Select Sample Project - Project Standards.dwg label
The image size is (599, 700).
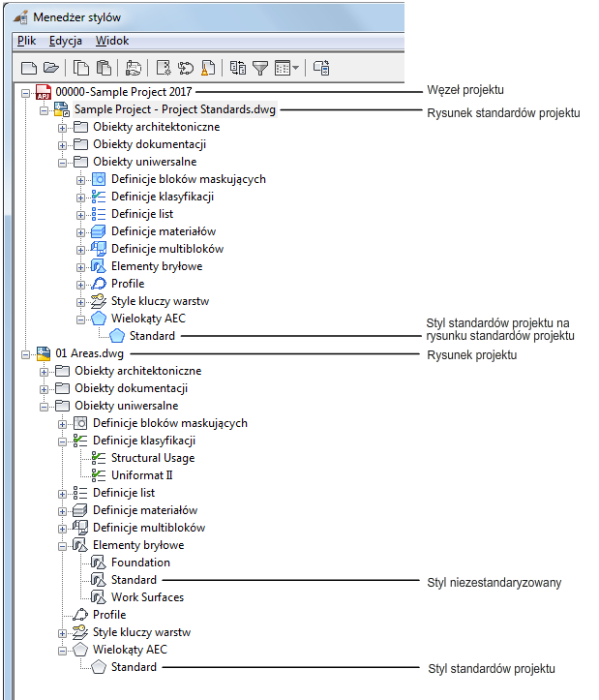175,109
